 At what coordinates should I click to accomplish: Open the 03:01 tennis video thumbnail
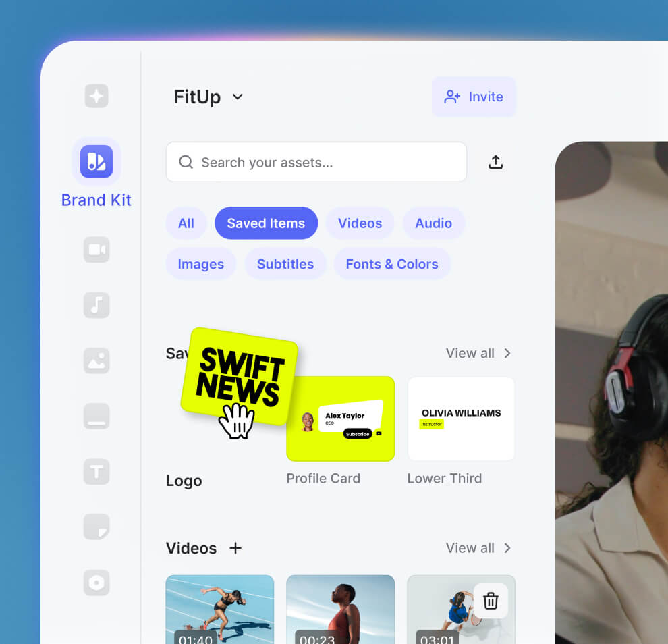pyautogui.click(x=461, y=610)
